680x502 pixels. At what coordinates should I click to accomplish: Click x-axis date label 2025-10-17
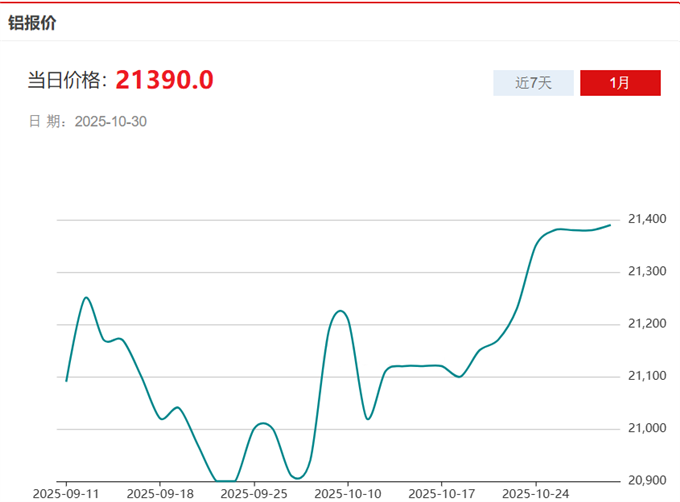(x=442, y=493)
